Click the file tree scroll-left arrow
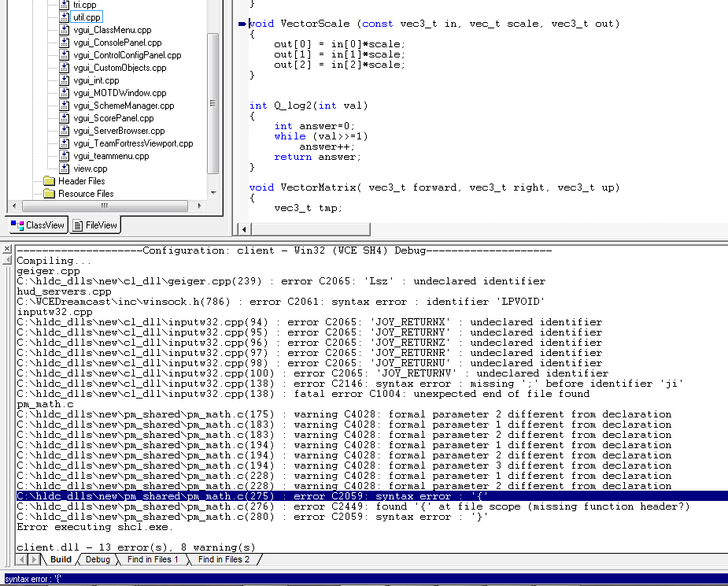The image size is (728, 586). (x=14, y=206)
